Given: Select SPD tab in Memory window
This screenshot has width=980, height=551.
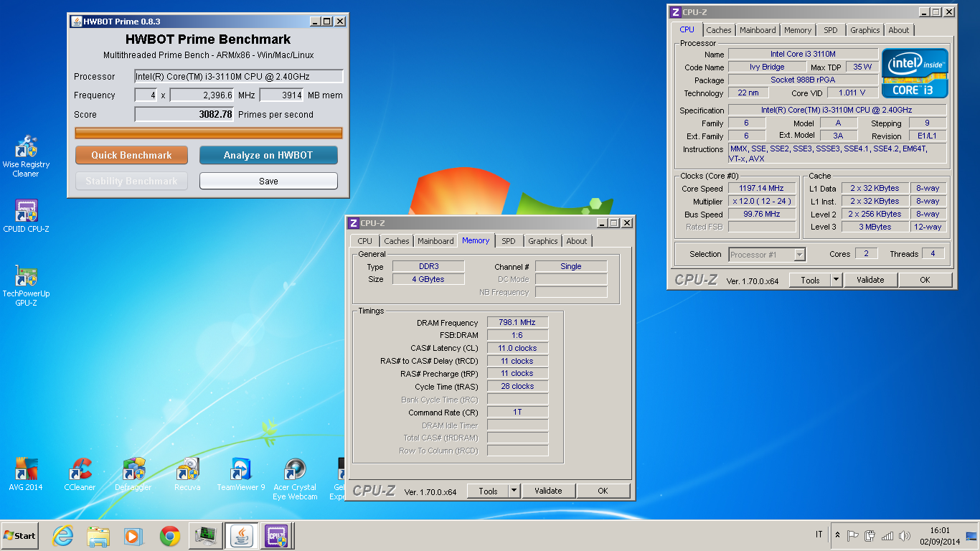Looking at the screenshot, I should (x=509, y=241).
